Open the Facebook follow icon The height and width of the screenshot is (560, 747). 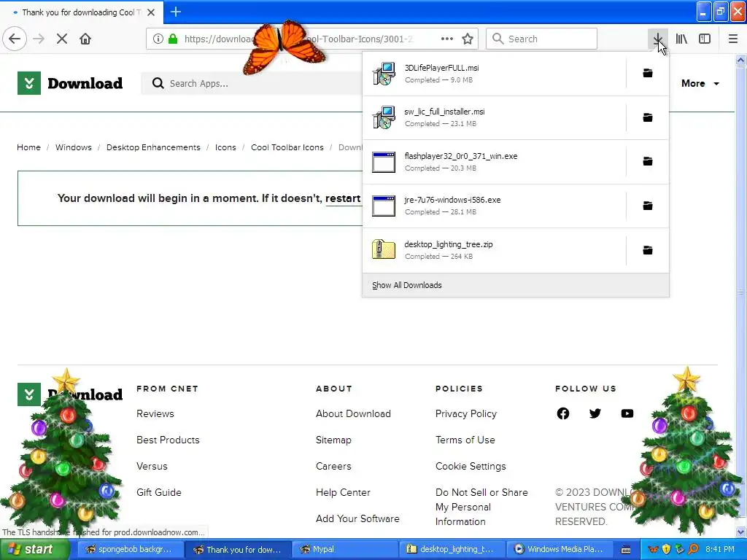pyautogui.click(x=563, y=413)
